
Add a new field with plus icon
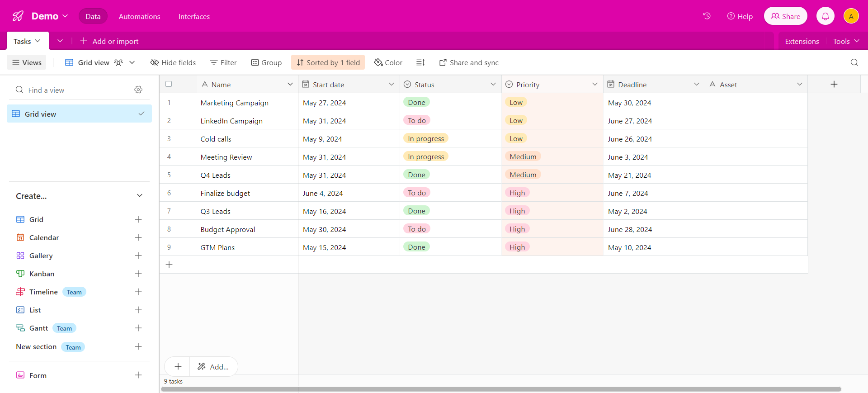pyautogui.click(x=834, y=84)
